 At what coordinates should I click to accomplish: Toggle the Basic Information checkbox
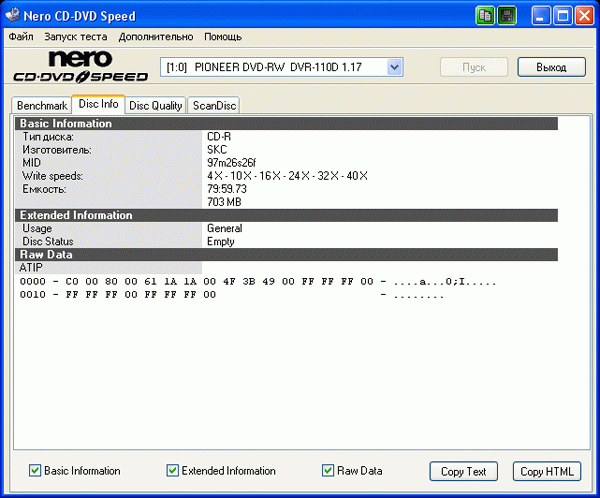click(35, 470)
